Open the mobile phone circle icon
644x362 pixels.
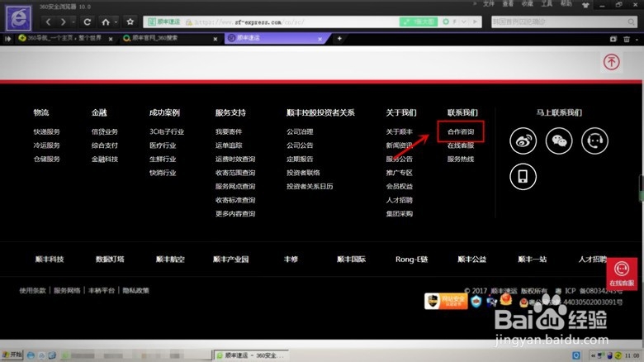(523, 177)
